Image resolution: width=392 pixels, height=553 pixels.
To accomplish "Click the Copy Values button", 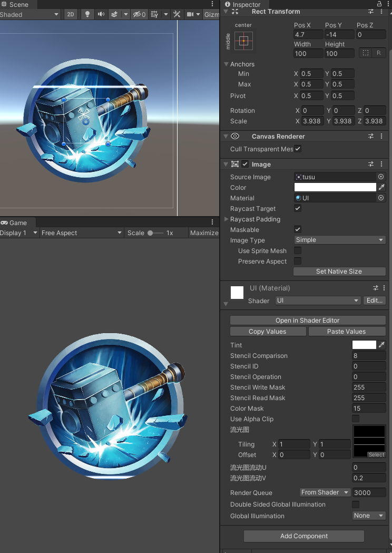I will [268, 332].
